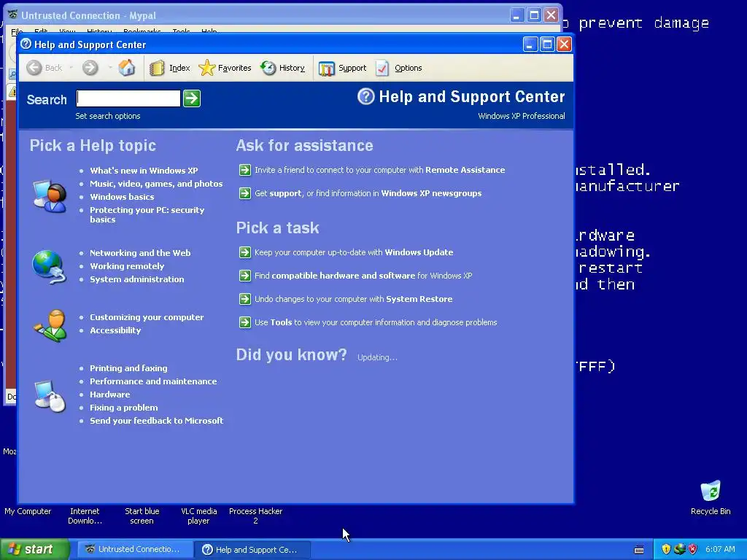Open the Accessibility topic

(115, 330)
